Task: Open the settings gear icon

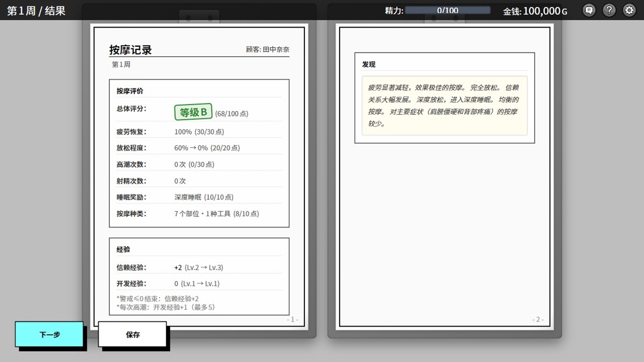Action: (x=630, y=10)
